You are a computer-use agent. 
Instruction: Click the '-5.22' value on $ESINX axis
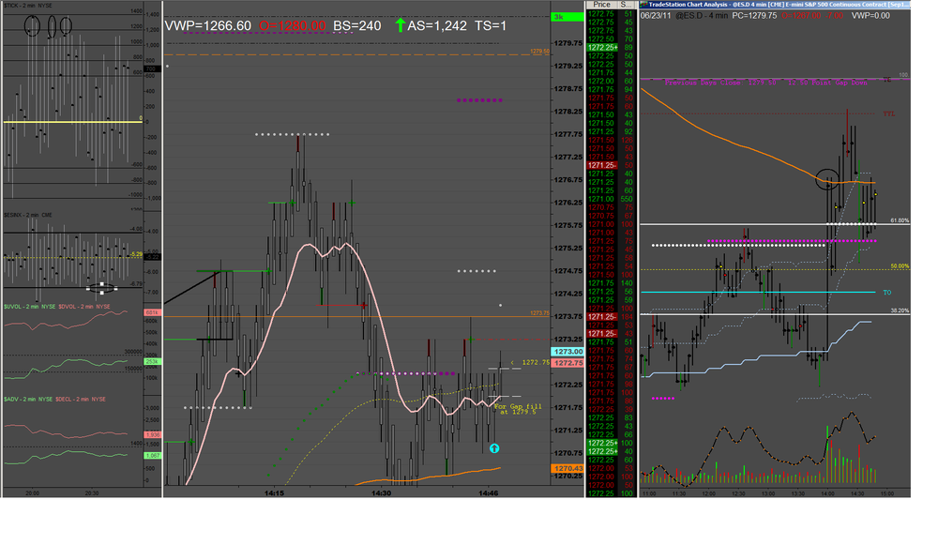(x=152, y=257)
